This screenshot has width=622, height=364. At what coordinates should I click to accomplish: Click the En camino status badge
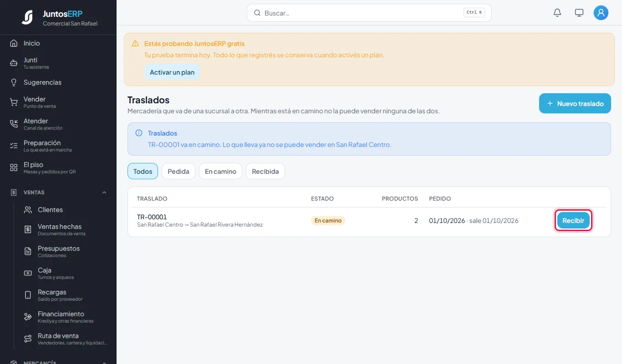328,220
